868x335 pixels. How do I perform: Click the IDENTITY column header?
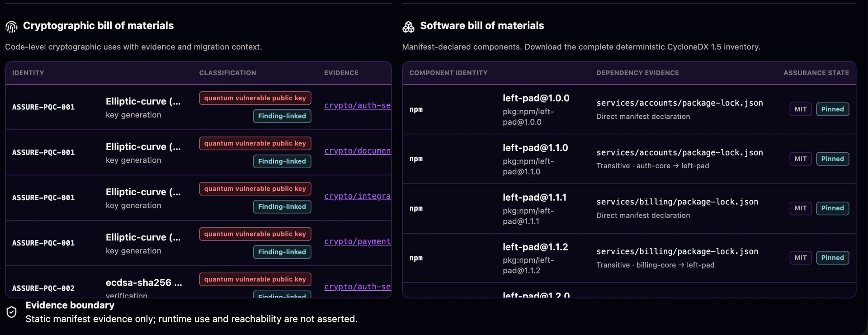28,73
